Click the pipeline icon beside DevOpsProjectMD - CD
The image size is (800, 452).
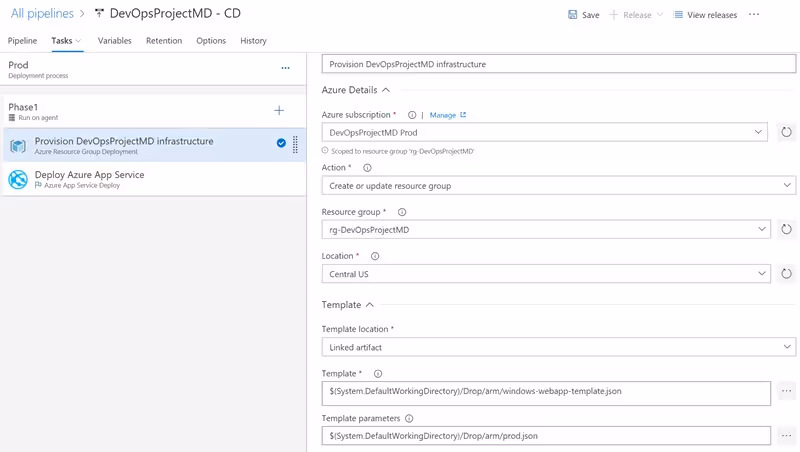tap(99, 14)
